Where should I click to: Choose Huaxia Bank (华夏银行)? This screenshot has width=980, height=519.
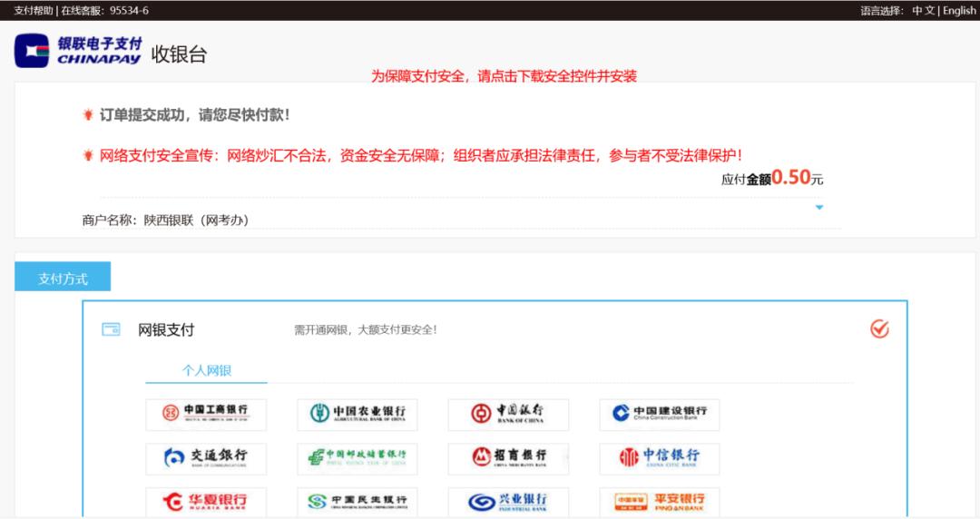[206, 502]
